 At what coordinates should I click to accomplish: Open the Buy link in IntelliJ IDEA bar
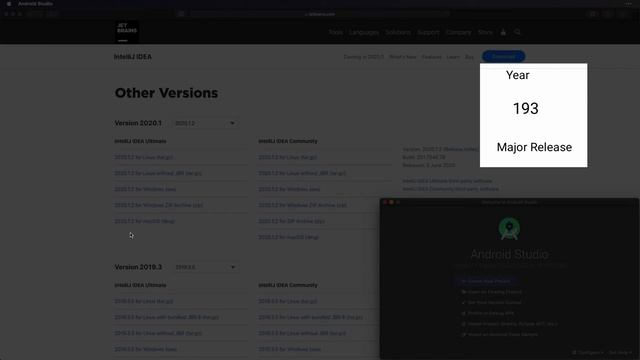(x=469, y=57)
